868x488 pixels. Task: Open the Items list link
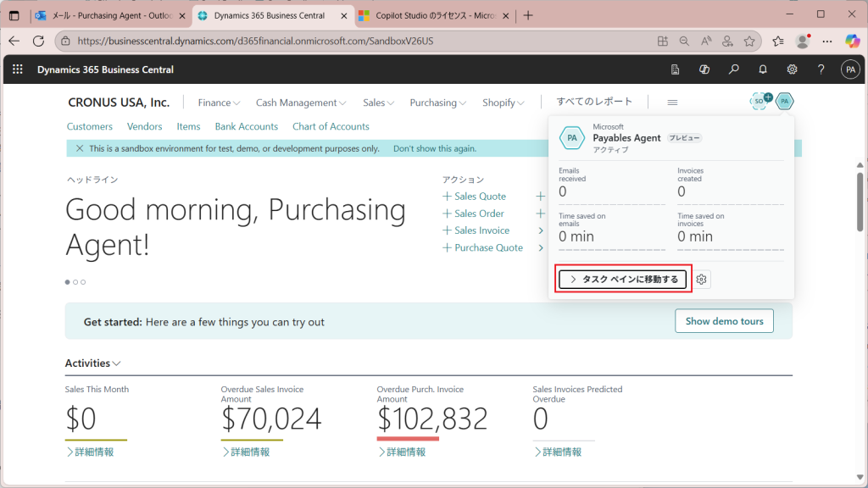point(188,126)
